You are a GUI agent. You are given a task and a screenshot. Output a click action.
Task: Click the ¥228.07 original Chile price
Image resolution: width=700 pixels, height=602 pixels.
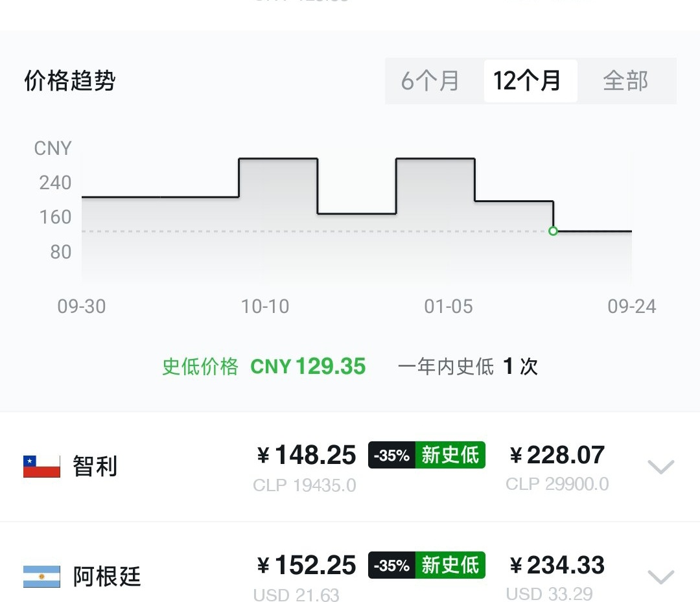557,455
